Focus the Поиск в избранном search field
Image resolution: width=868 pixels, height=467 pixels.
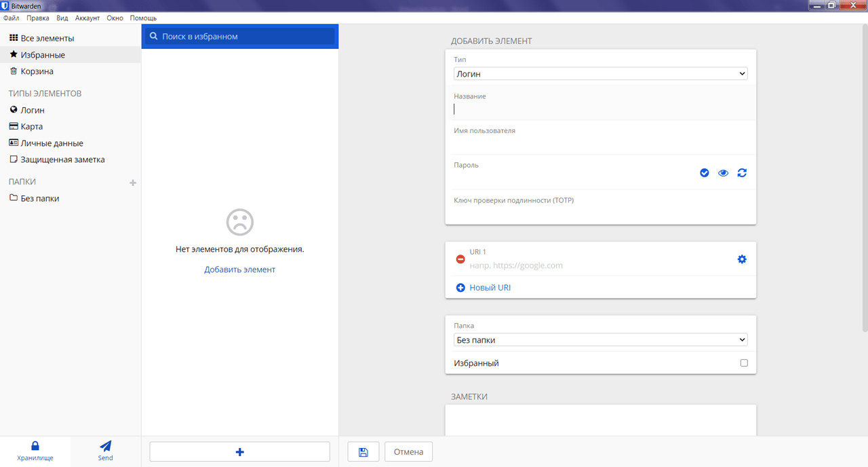[x=240, y=37]
